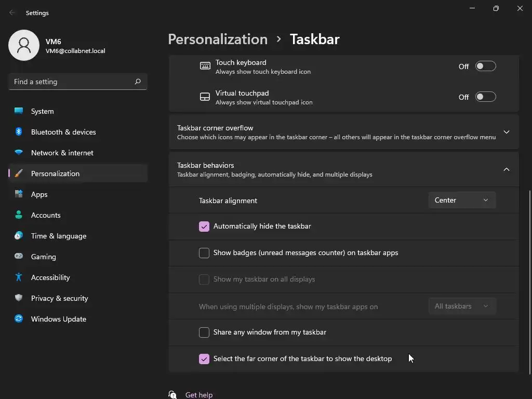Click the back arrow in title bar
This screenshot has height=399, width=532.
tap(12, 13)
